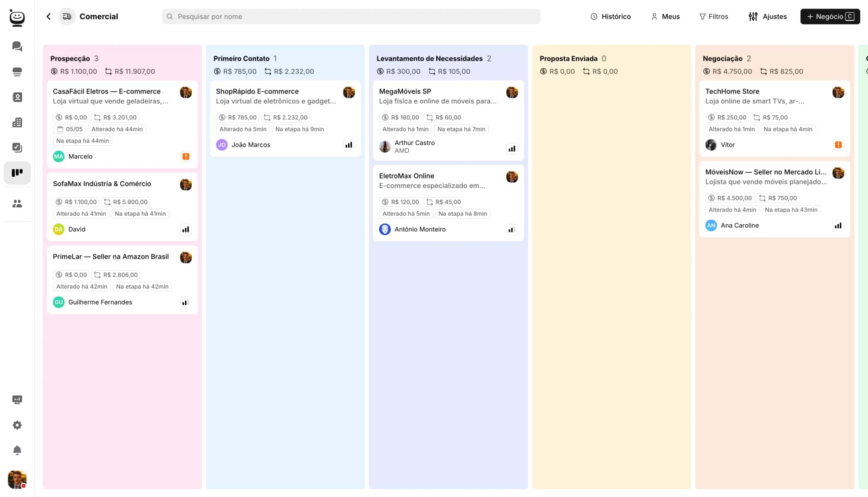Image resolution: width=868 pixels, height=497 pixels.
Task: Click the owner avatar on TechHome Store card
Action: 838,92
